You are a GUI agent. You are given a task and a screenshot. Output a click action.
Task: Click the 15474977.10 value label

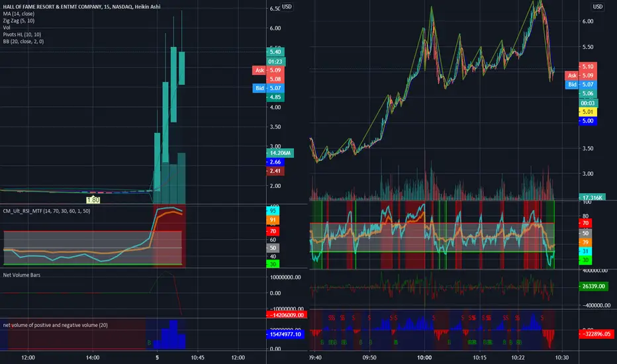(285, 334)
